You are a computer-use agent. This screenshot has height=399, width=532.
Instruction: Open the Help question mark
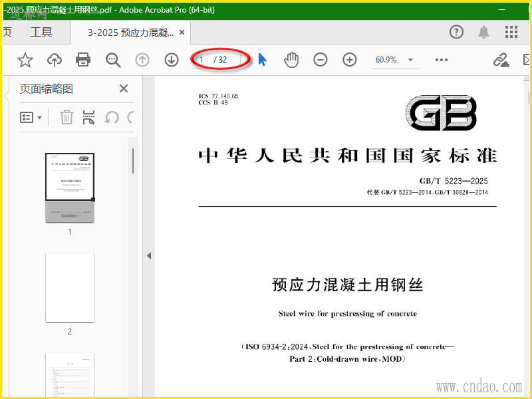tap(456, 32)
